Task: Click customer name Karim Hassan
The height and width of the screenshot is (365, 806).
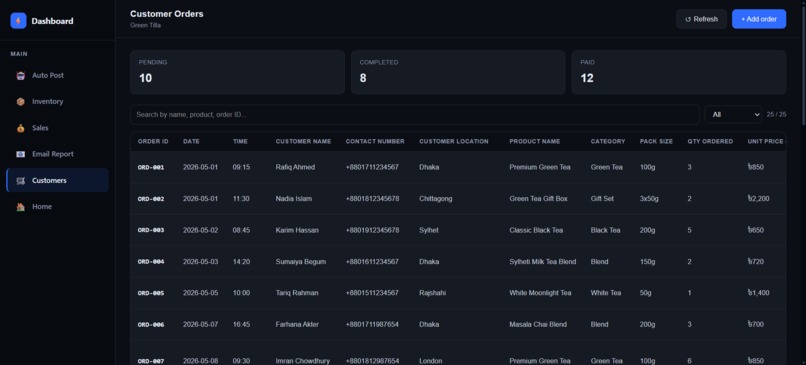Action: [x=297, y=230]
